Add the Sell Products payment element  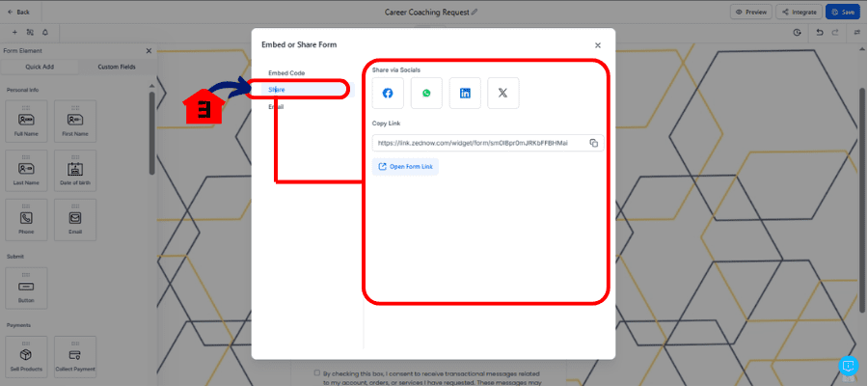point(26,357)
